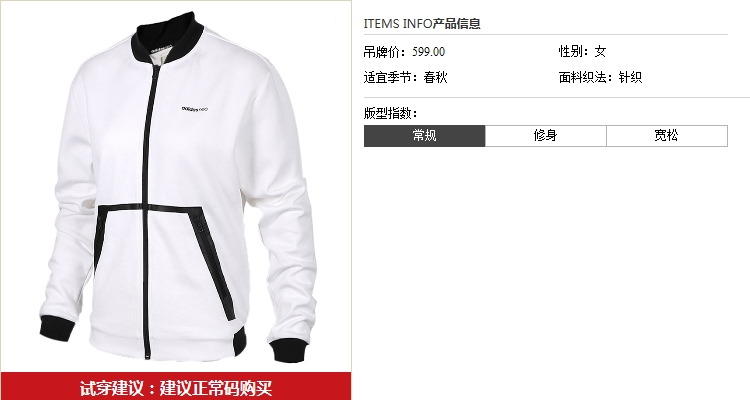Click the jacket's right black cuff
750x400 pixels.
click(x=288, y=351)
